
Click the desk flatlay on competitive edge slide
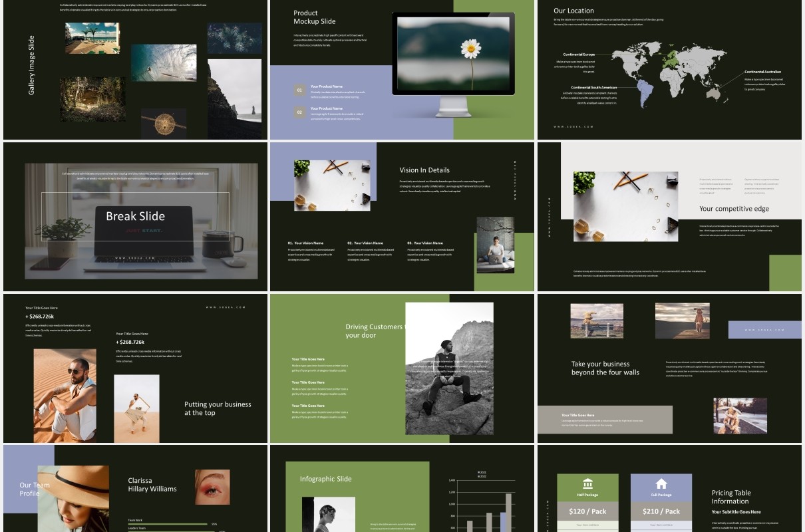pos(625,206)
